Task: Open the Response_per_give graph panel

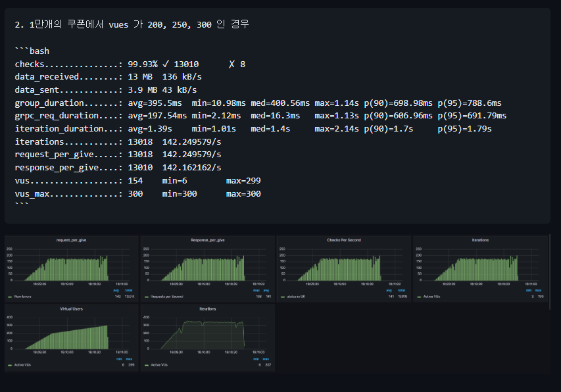Action: [208, 268]
